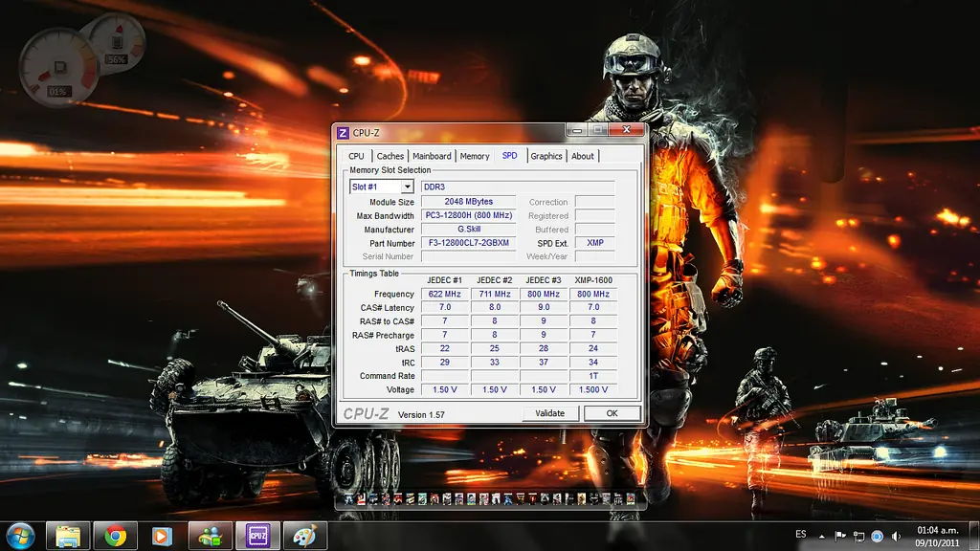Open the Windows Start orb
Image resolution: width=980 pixels, height=551 pixels.
coord(20,536)
